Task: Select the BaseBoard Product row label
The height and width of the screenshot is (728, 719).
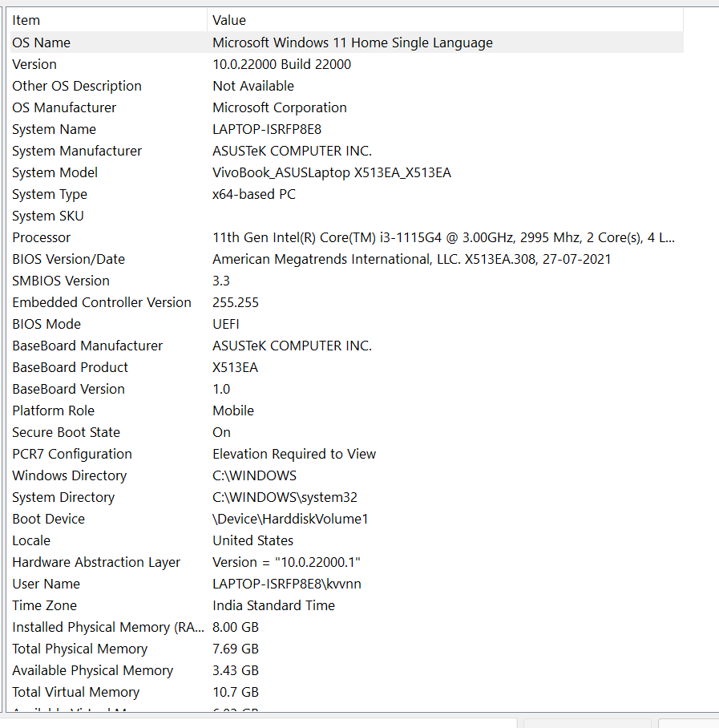Action: pos(70,368)
